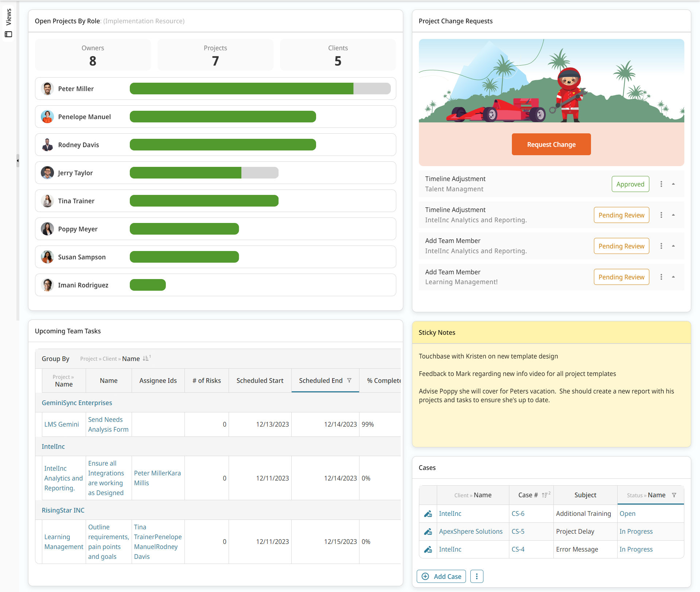Open three-dot menu for Approved change request
The image size is (700, 592).
pyautogui.click(x=661, y=184)
